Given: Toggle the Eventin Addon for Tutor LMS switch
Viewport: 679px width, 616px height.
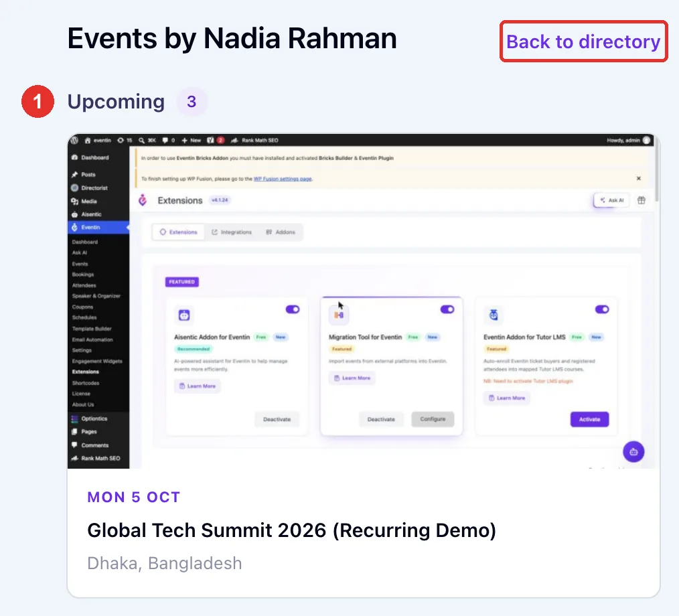Looking at the screenshot, I should pos(602,309).
